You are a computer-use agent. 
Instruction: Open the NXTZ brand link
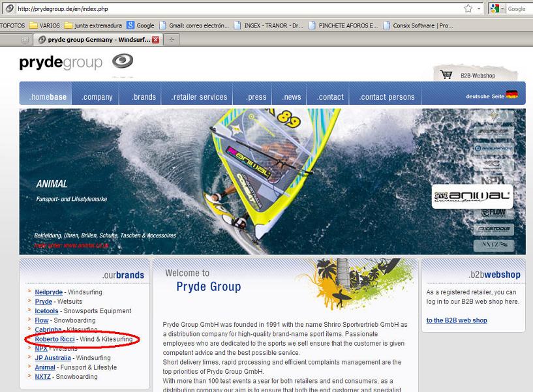point(42,377)
